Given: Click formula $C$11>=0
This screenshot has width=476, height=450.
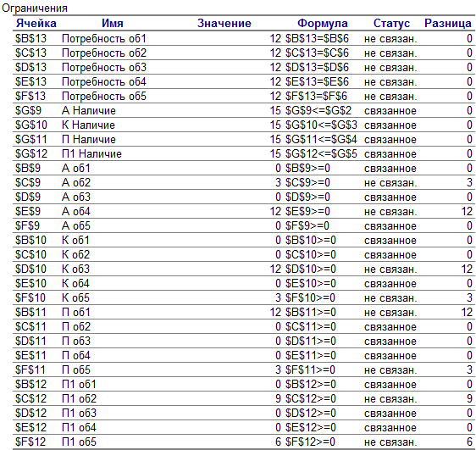Looking at the screenshot, I should pos(311,327).
